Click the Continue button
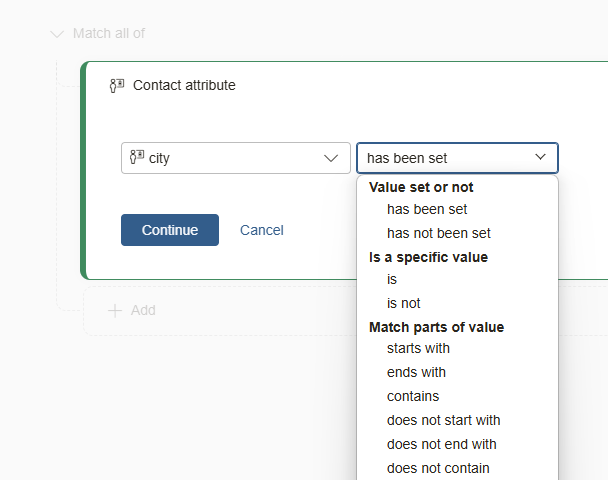This screenshot has height=480, width=608. pos(170,230)
